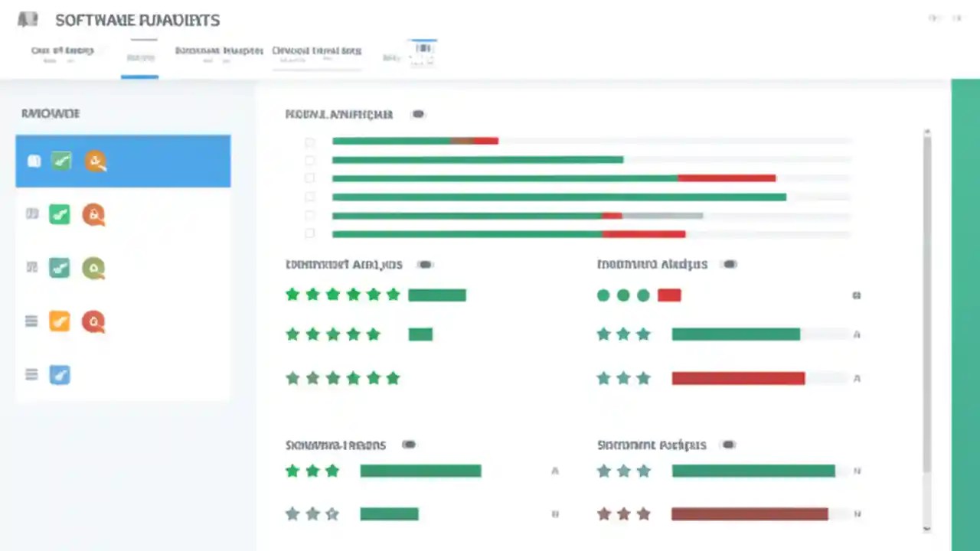Select the orange brush icon in the fourth sidebar row
Viewport: 980px width, 551px height.
click(x=59, y=321)
